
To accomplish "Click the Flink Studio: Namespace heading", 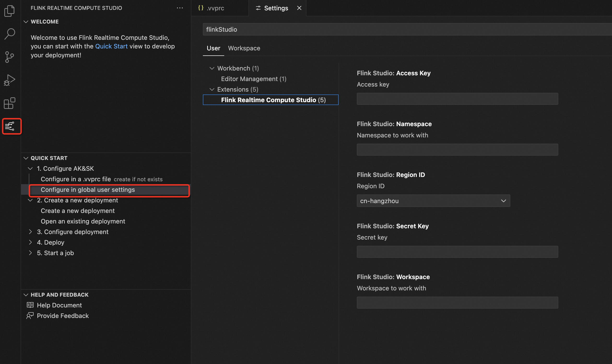I will point(394,124).
